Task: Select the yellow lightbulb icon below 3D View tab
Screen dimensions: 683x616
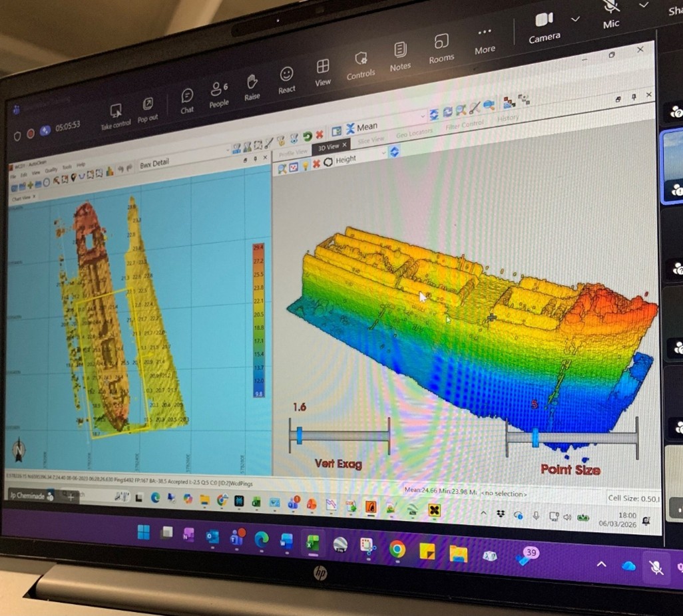Action: 305,166
